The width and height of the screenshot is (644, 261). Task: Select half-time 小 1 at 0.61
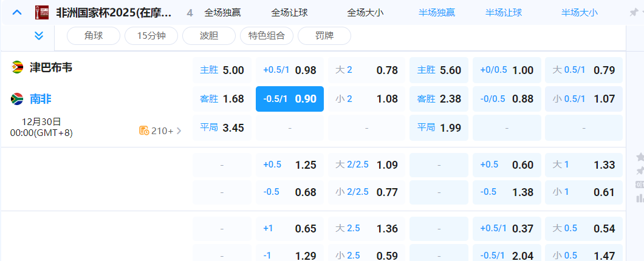pyautogui.click(x=584, y=192)
